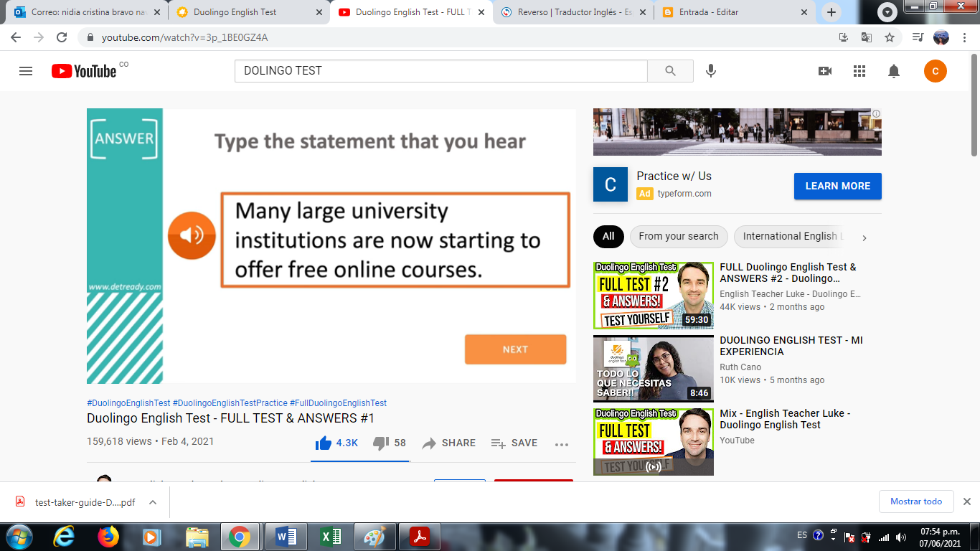Viewport: 980px width, 551px height.
Task: Click the orange speaker audio button in video
Action: pyautogui.click(x=192, y=235)
